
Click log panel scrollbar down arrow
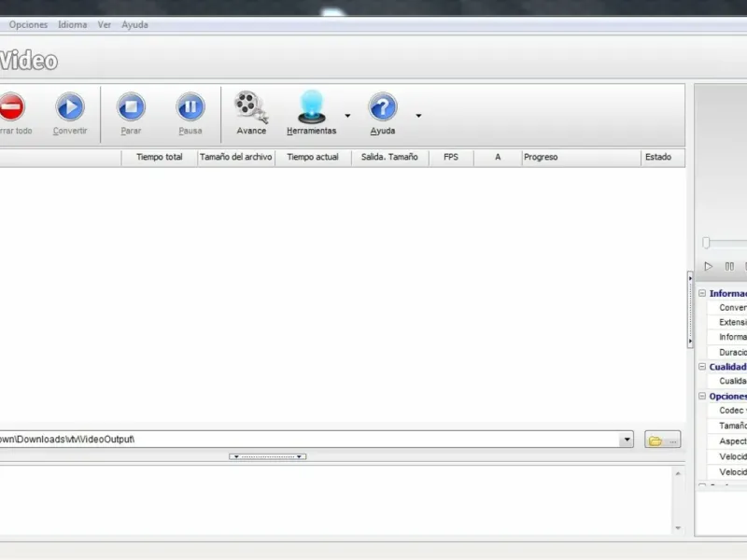click(x=678, y=528)
